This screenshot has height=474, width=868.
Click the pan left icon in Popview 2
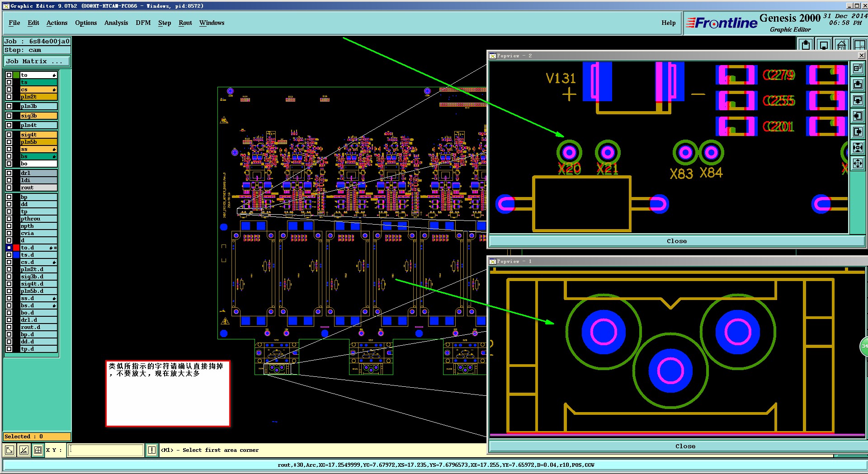858,116
